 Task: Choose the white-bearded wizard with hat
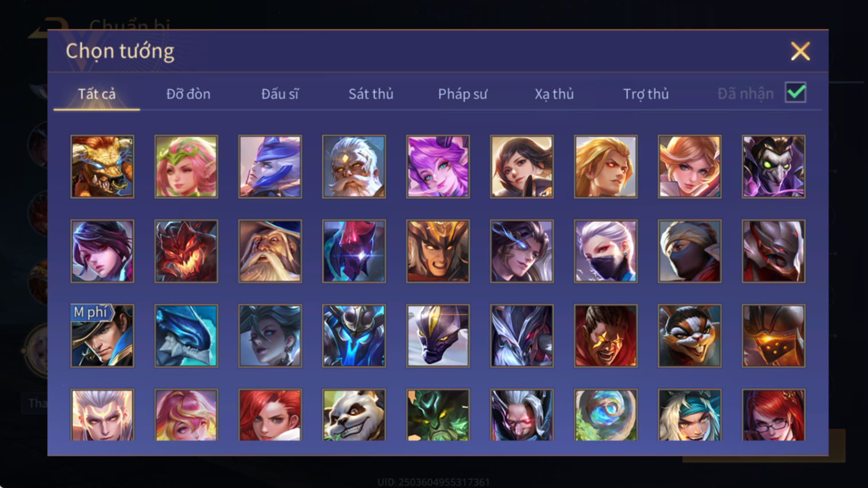coord(270,251)
